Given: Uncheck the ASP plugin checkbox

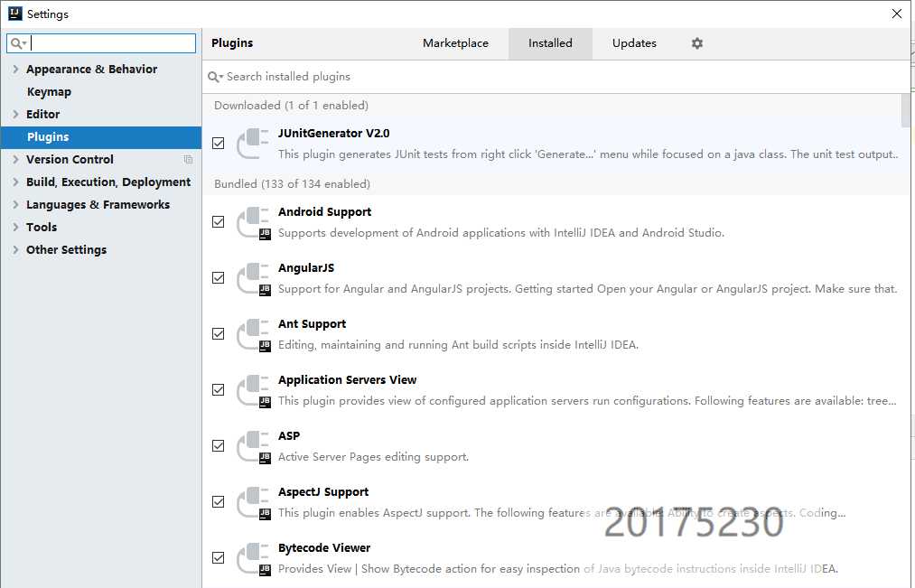Looking at the screenshot, I should pos(219,445).
